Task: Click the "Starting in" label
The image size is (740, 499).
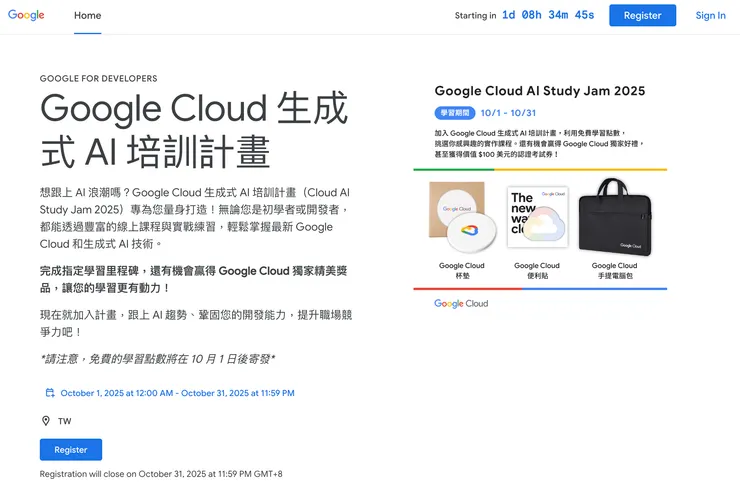Action: pyautogui.click(x=475, y=16)
